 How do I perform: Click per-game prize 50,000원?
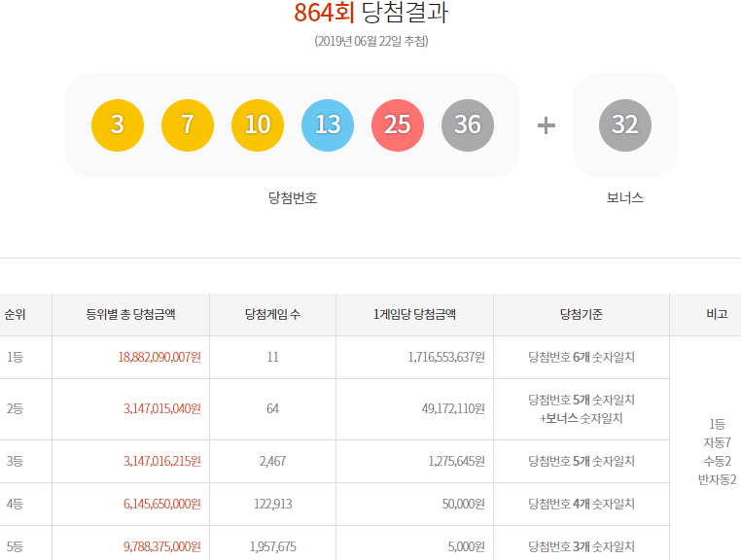pos(464,504)
